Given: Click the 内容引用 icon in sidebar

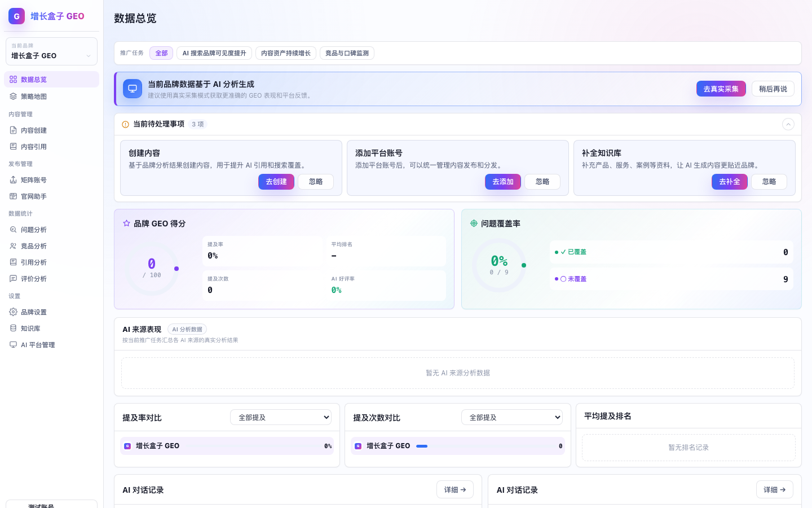Looking at the screenshot, I should [x=13, y=147].
